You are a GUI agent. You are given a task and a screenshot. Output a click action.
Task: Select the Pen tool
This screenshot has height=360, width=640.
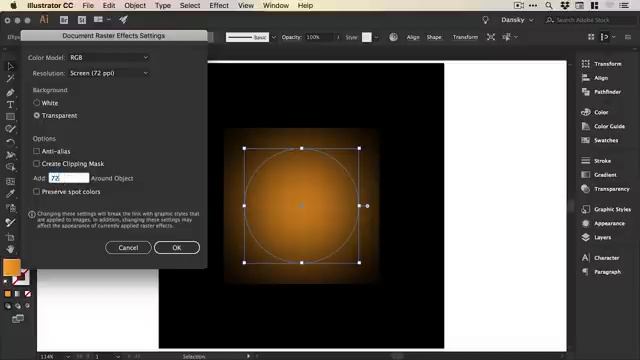(11, 92)
